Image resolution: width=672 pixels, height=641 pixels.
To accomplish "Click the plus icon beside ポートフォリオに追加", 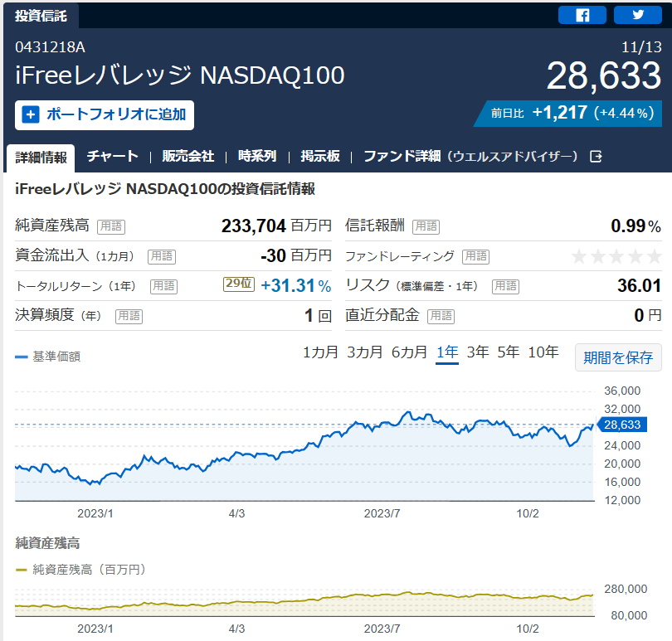I will tap(31, 114).
